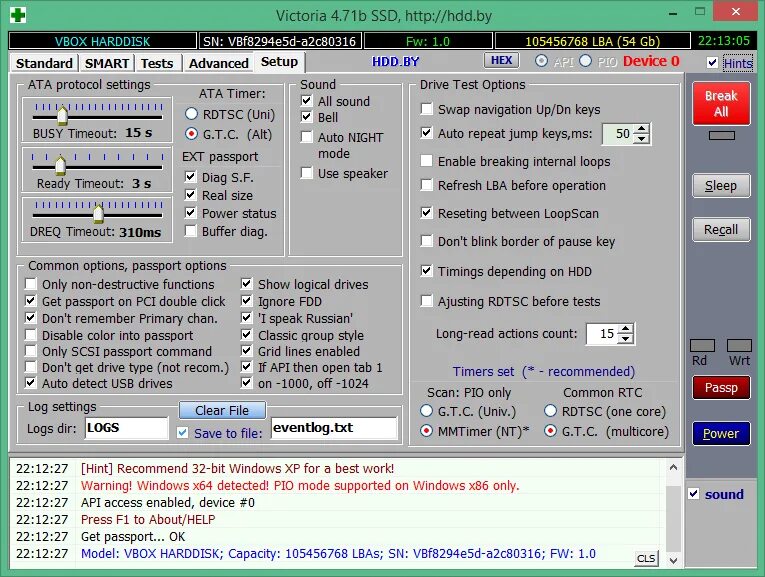The width and height of the screenshot is (765, 577).
Task: Select the Setup tab
Action: [x=279, y=61]
